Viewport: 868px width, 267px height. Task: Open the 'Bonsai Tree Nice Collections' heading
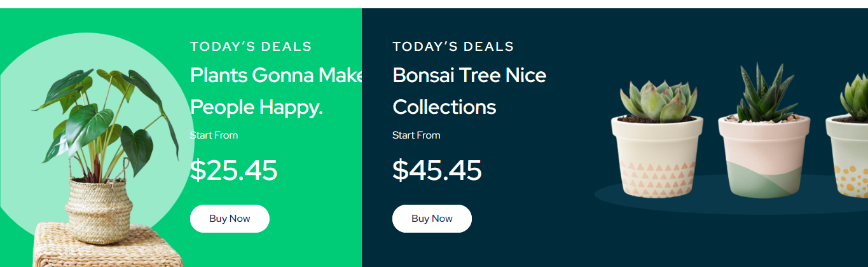point(469,91)
